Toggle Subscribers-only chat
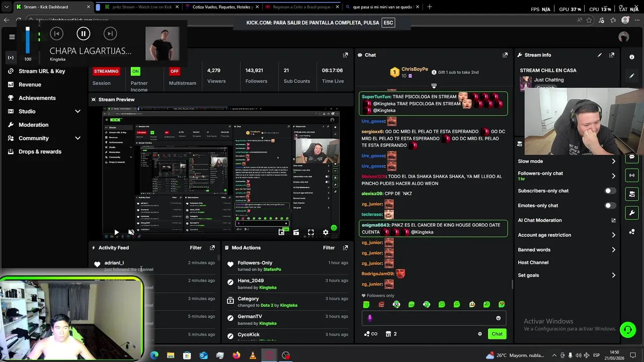 (x=610, y=191)
